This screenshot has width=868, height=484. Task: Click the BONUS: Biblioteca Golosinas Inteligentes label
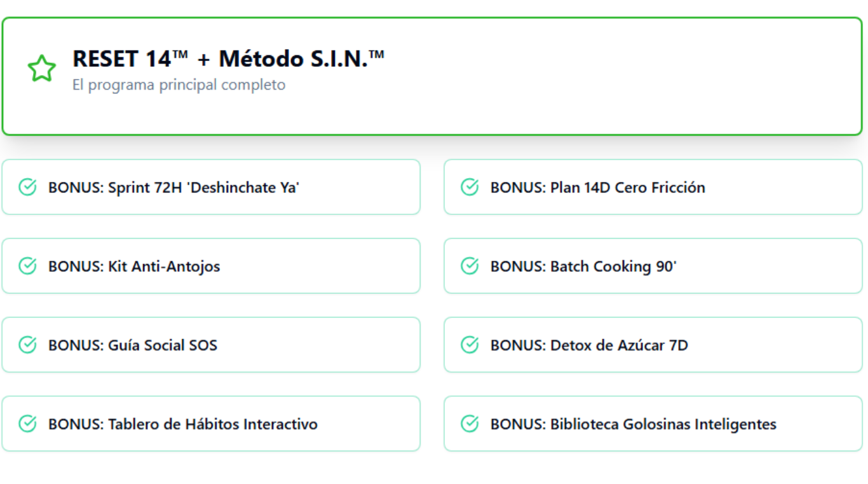pyautogui.click(x=633, y=424)
